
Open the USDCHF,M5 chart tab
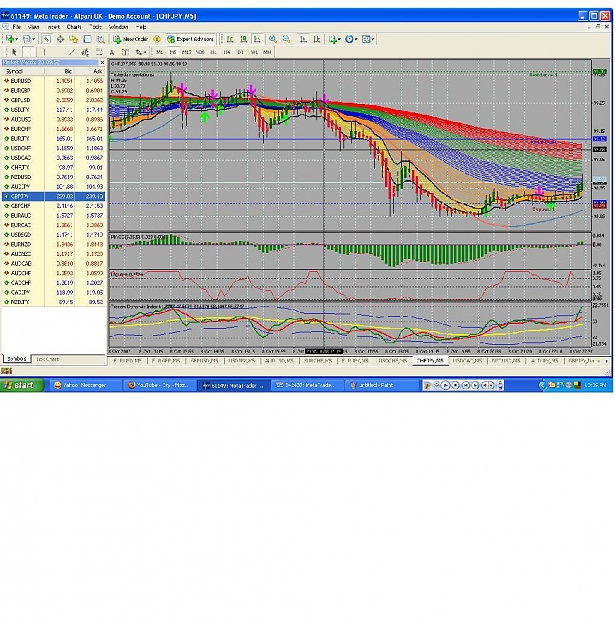(x=393, y=361)
